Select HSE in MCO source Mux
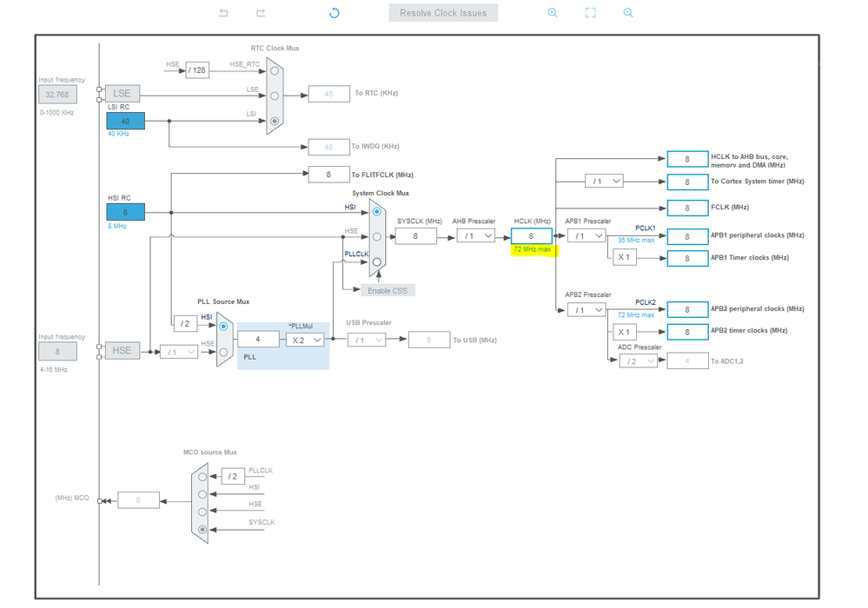The height and width of the screenshot is (608, 868). [x=202, y=512]
